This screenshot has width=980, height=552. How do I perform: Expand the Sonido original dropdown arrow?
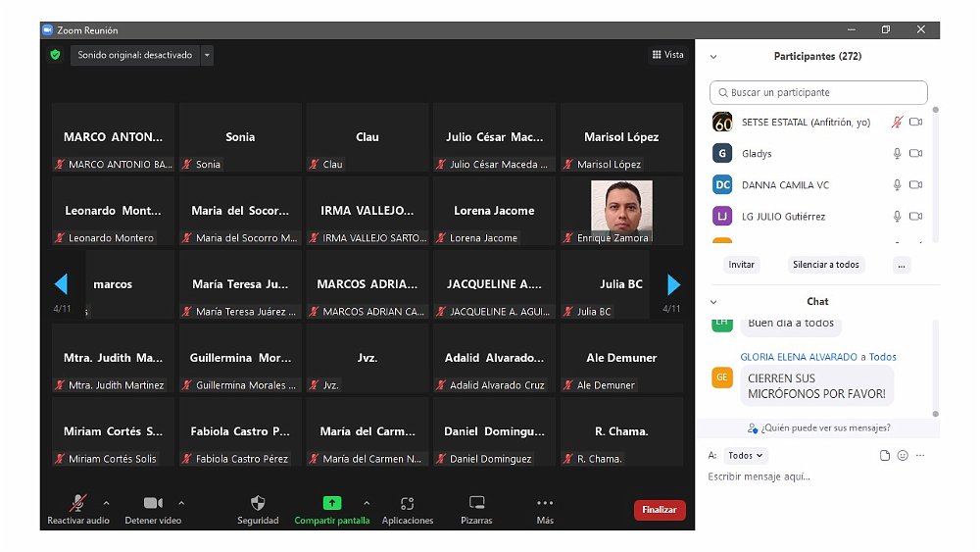point(207,55)
